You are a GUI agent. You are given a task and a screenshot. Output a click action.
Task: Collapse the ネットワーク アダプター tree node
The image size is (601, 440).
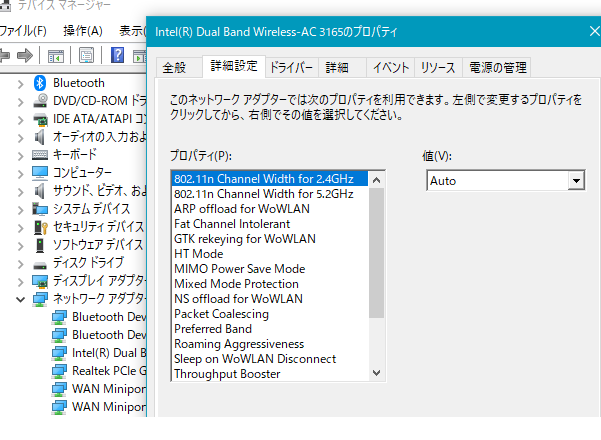(21, 300)
